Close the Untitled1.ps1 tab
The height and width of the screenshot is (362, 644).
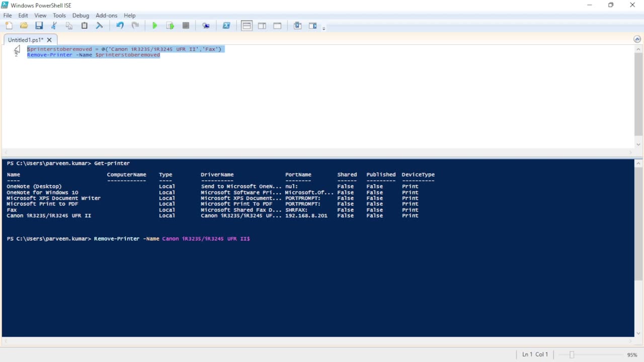[49, 40]
